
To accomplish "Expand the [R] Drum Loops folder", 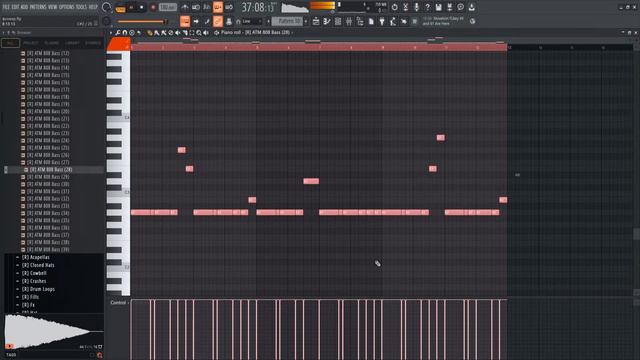I will pos(38,289).
